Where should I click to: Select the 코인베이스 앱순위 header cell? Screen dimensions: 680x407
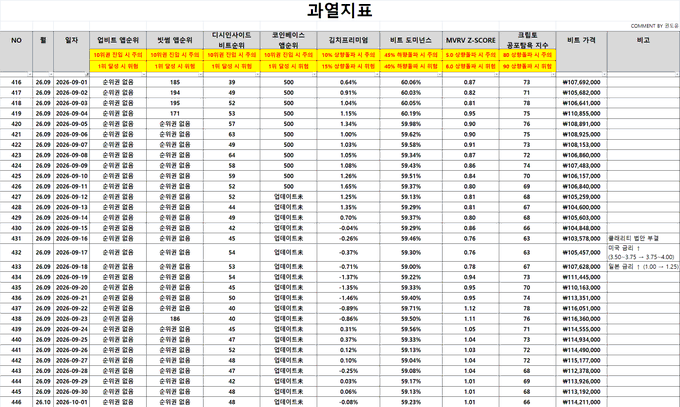288,40
